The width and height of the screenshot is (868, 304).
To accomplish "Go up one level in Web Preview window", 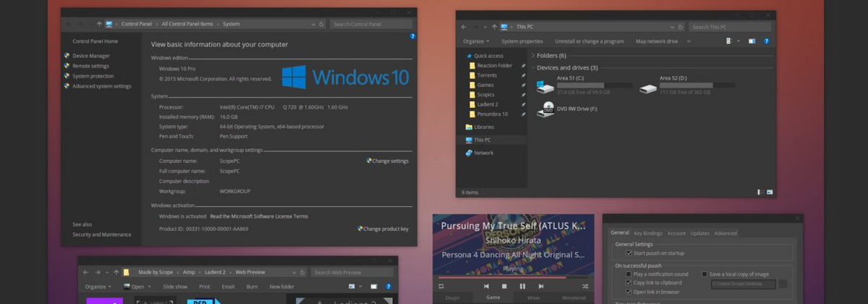I will 116,272.
